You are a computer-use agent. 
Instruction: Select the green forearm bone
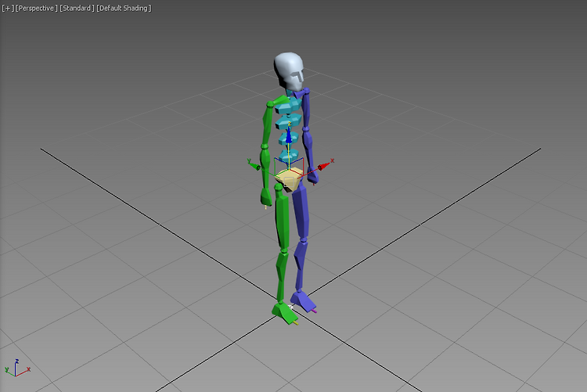point(265,167)
